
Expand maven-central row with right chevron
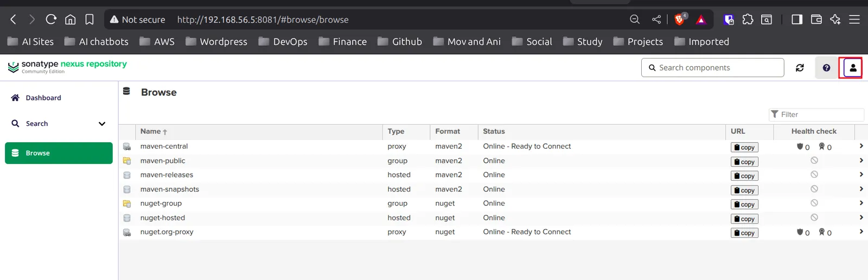tap(861, 146)
